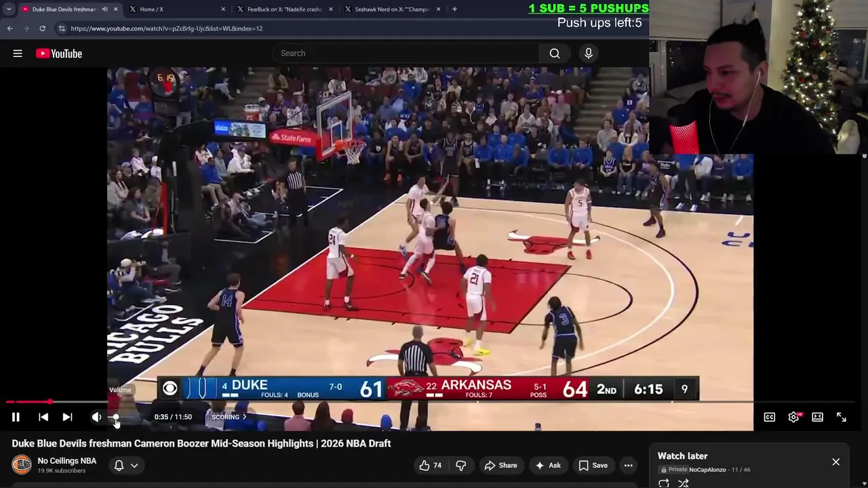Toggle closed captions (CC) on the player
Viewport: 868px width, 488px height.
pyautogui.click(x=770, y=417)
